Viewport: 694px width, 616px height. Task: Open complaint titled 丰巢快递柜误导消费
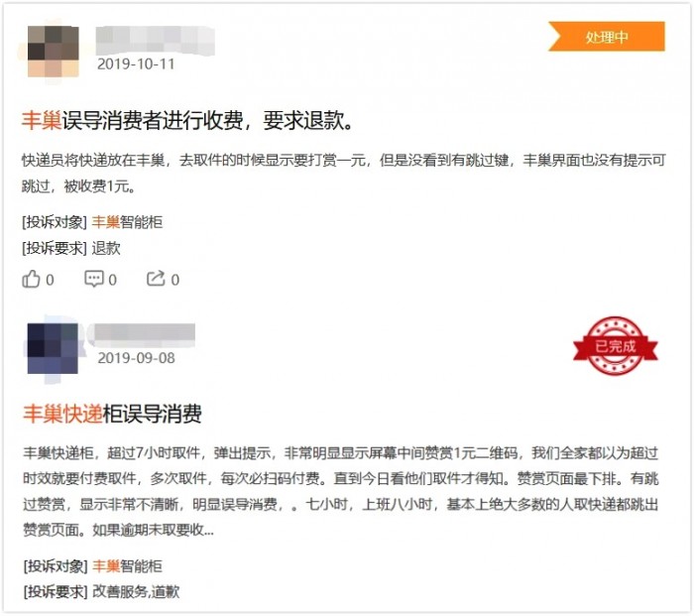pyautogui.click(x=112, y=414)
